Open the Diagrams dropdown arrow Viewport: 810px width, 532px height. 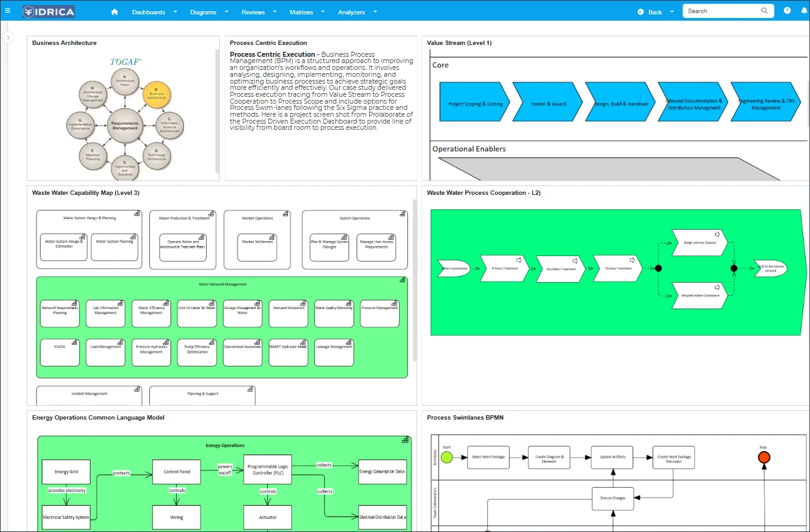tap(226, 12)
